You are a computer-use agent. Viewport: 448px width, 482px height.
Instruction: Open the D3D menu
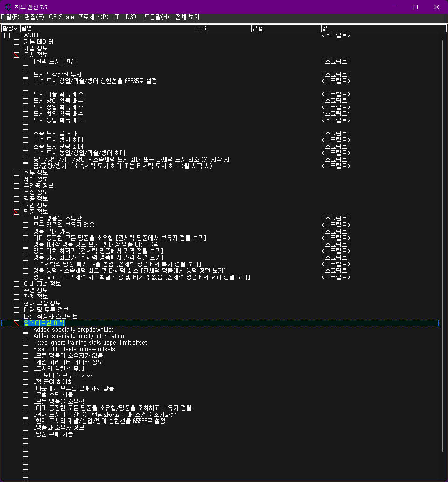point(131,17)
